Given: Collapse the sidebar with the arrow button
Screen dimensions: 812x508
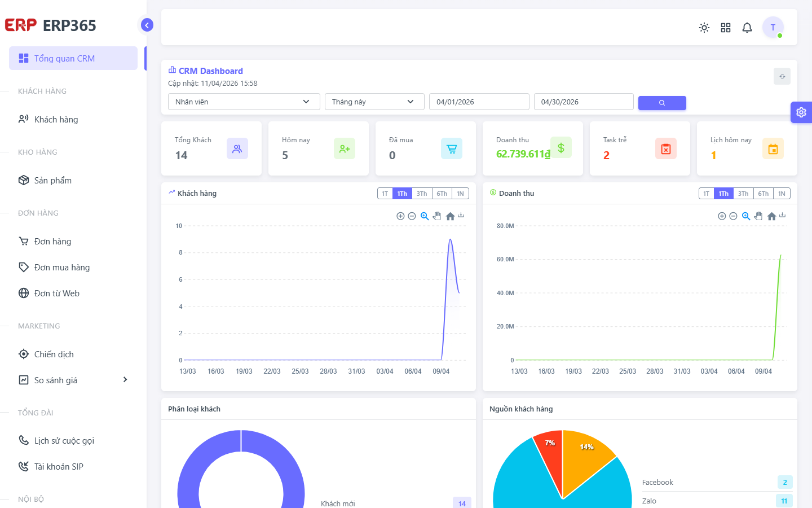Looking at the screenshot, I should click(x=147, y=25).
